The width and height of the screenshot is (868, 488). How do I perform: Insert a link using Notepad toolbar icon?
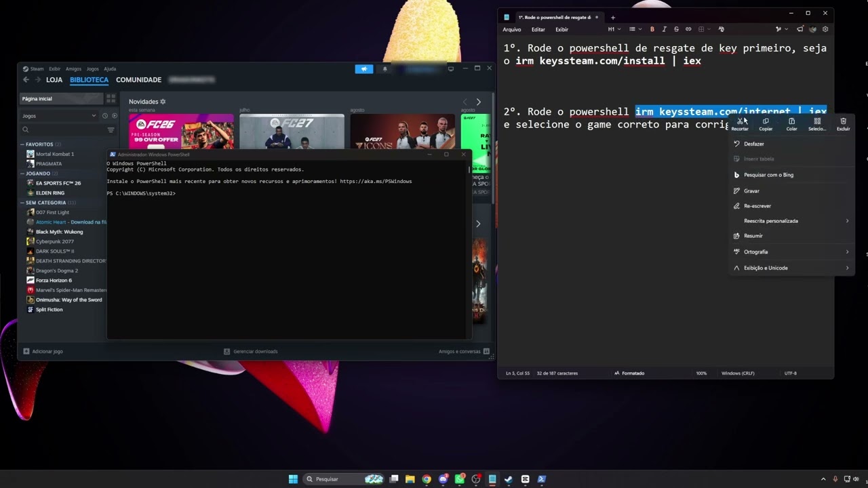point(688,29)
